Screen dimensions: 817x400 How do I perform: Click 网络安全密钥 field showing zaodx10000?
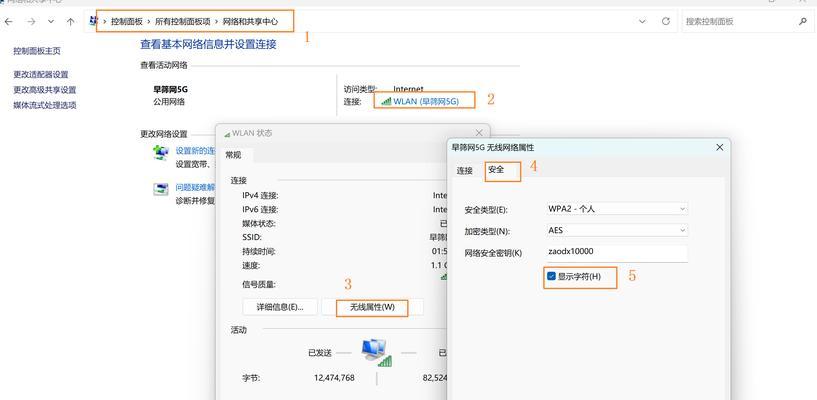point(617,253)
